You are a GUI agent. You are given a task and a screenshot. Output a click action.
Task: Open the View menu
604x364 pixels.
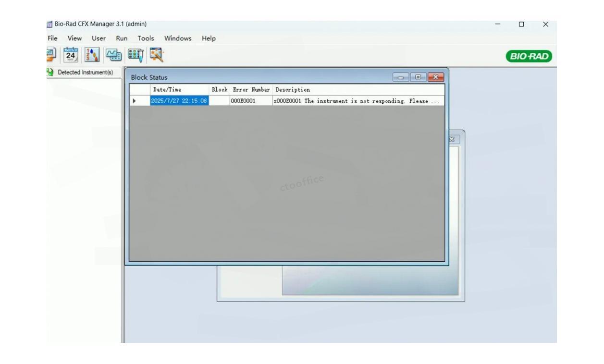point(74,38)
